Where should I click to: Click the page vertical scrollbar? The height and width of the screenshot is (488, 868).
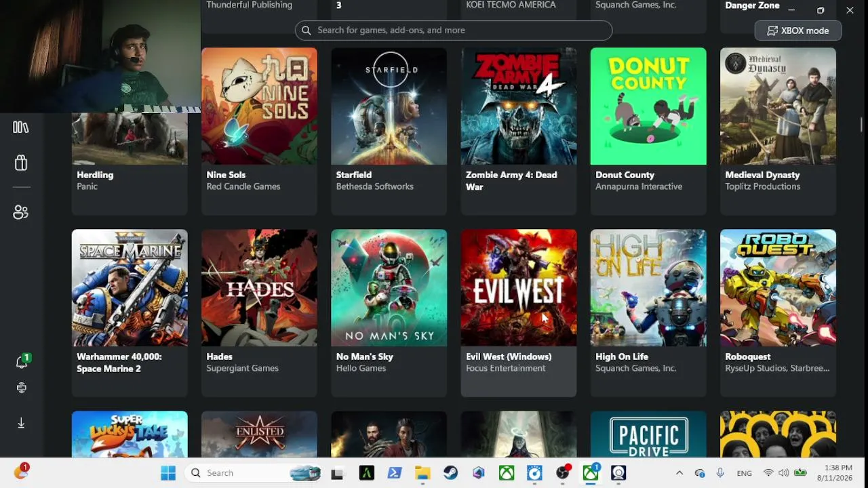pos(861,125)
